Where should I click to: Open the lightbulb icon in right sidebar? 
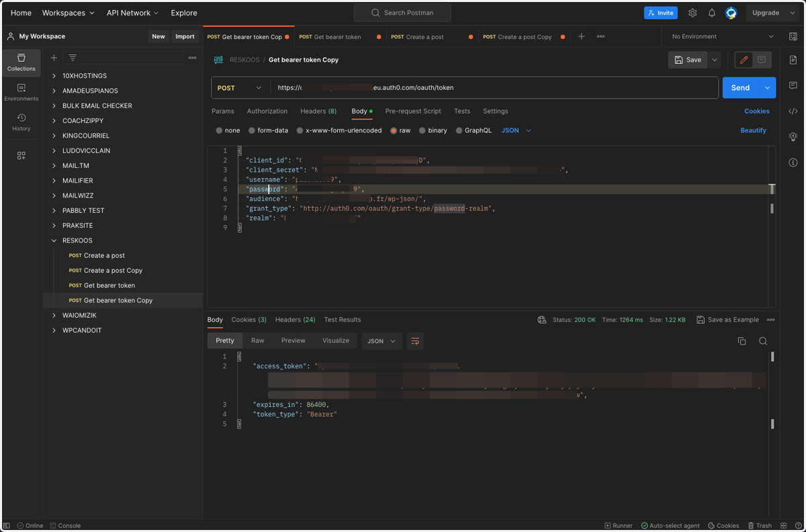pyautogui.click(x=793, y=137)
